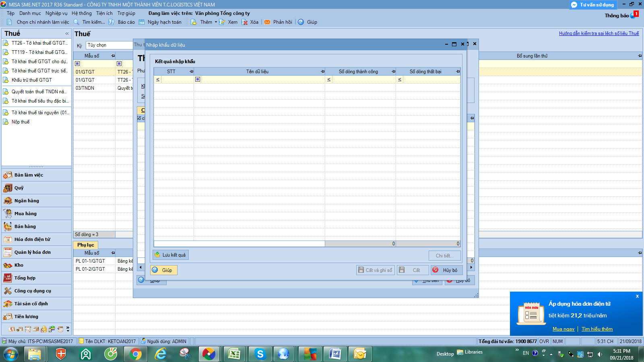Open Quản lý hóa đơn module
644x362 pixels.
click(x=36, y=252)
